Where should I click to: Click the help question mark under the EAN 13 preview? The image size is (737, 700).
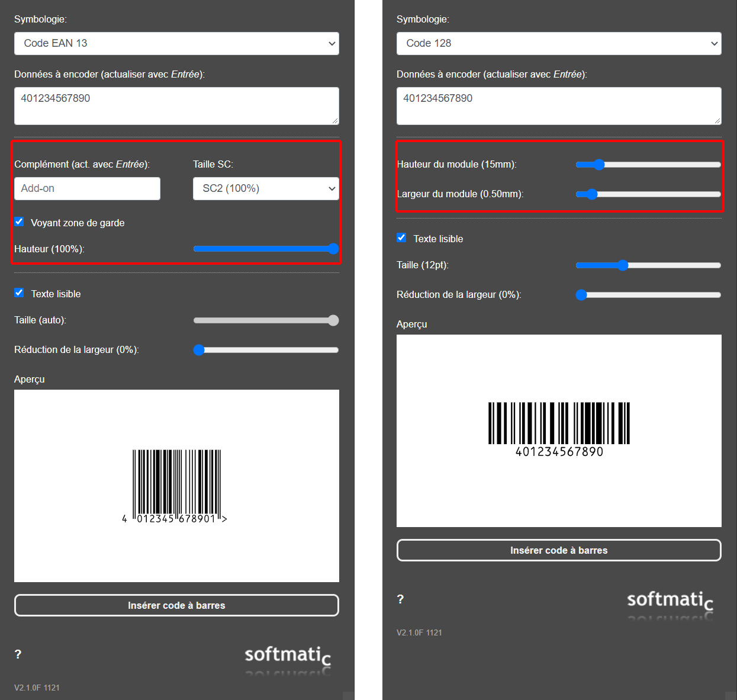(18, 654)
